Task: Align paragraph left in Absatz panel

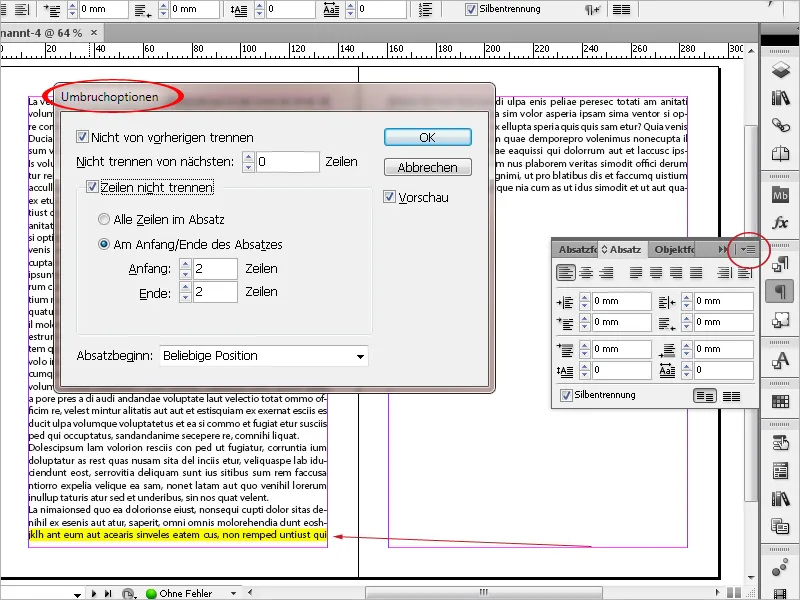Action: click(565, 272)
